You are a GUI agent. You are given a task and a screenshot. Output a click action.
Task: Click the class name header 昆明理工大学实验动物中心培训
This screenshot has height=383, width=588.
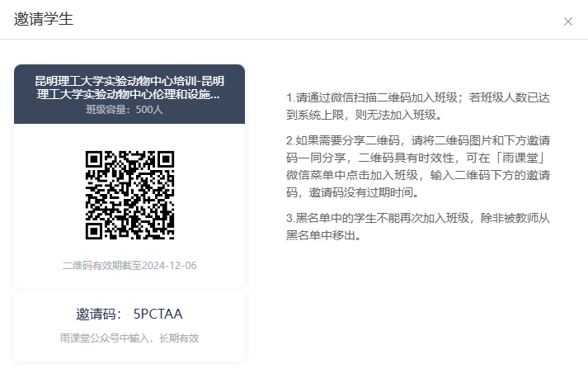(129, 87)
